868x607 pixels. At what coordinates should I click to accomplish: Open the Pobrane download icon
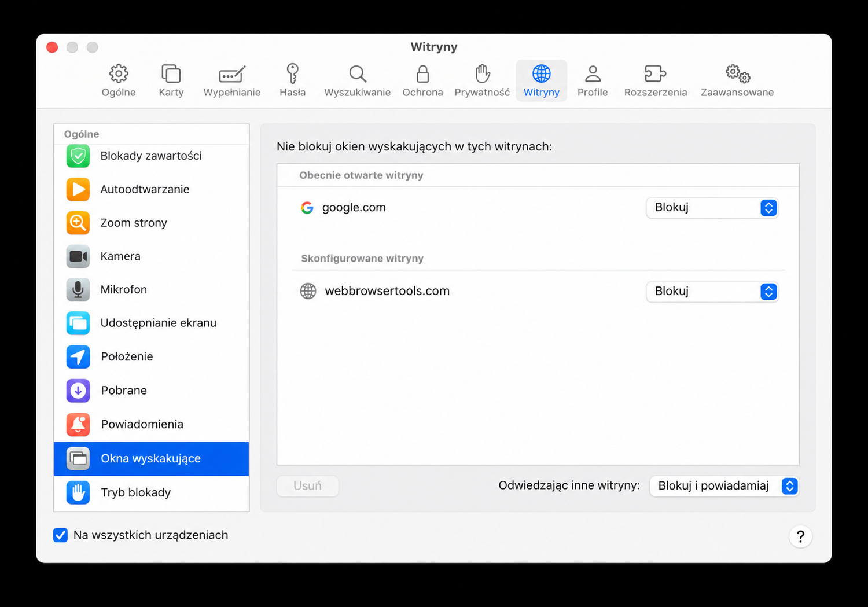click(x=78, y=391)
